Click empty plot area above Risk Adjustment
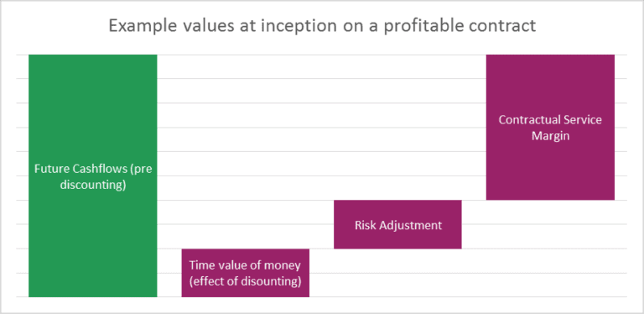This screenshot has height=314, width=644. point(397,128)
